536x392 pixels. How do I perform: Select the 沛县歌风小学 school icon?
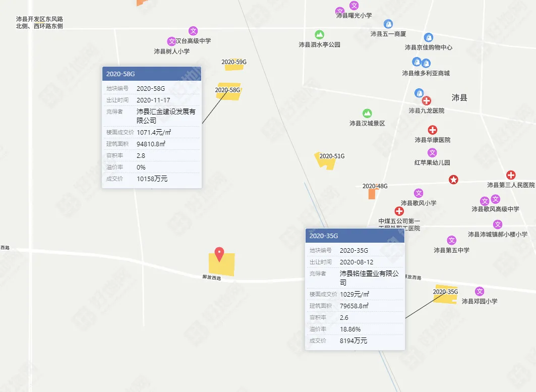pyautogui.click(x=419, y=192)
